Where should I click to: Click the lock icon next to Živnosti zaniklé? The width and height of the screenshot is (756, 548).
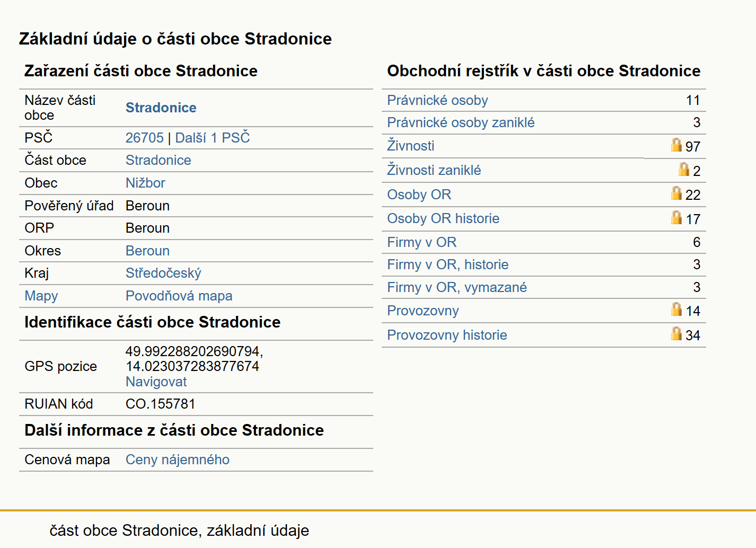coord(684,169)
